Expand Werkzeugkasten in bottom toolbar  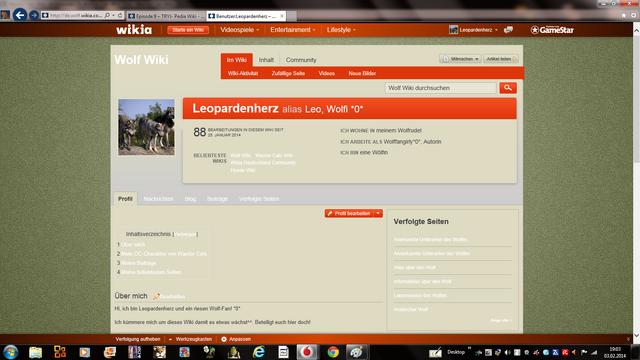coord(190,339)
